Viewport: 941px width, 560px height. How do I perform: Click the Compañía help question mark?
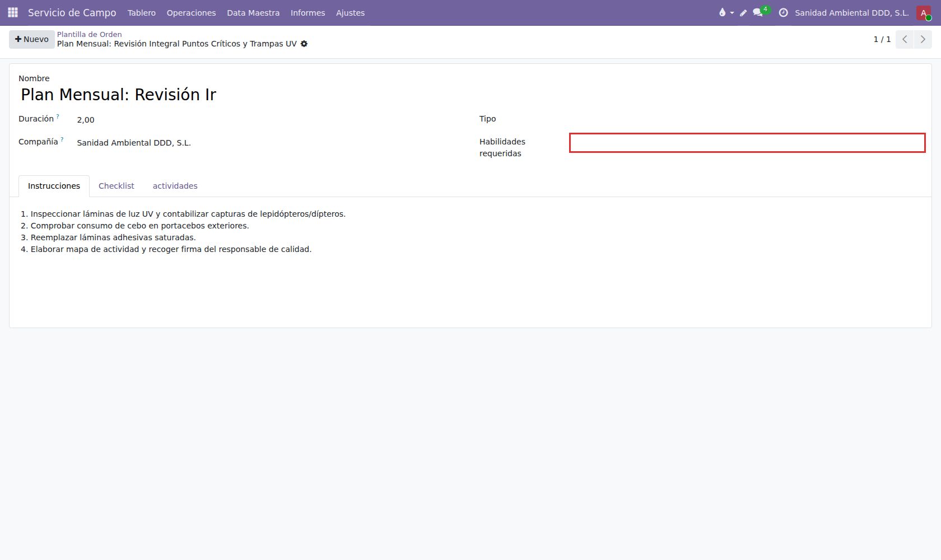coord(62,139)
